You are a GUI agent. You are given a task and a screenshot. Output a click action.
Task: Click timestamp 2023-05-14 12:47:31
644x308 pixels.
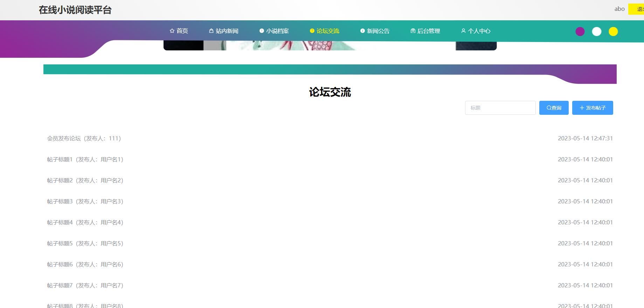585,138
